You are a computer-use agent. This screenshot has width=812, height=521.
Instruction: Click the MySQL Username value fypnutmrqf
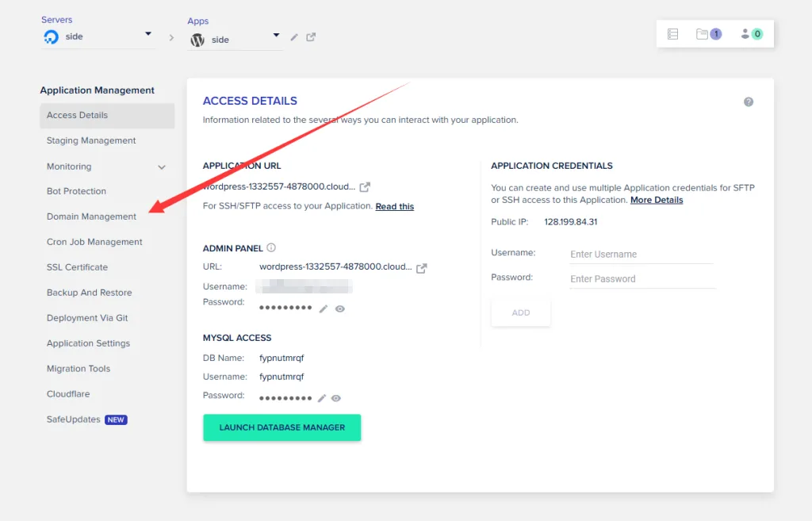pos(282,377)
